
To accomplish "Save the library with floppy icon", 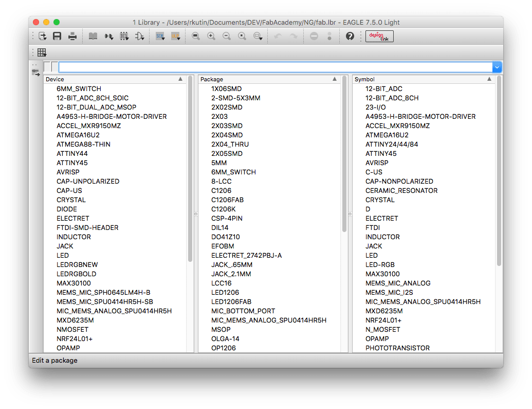I will [57, 37].
